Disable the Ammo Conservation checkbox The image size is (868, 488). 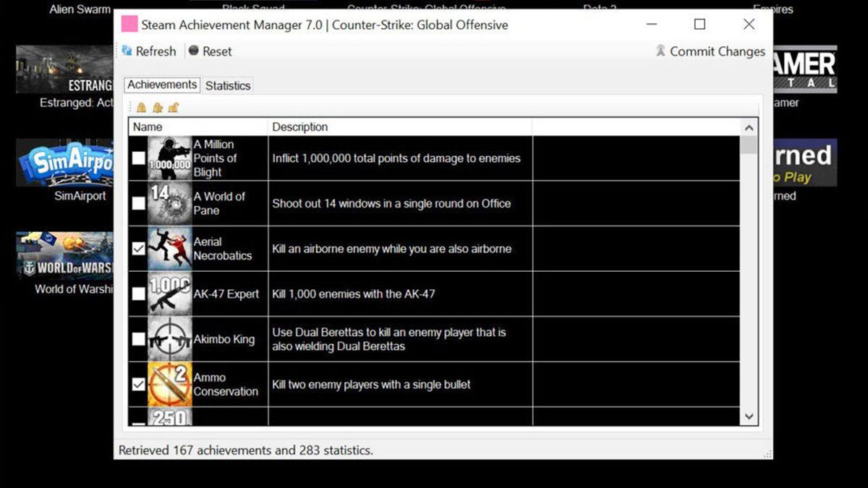click(x=137, y=384)
